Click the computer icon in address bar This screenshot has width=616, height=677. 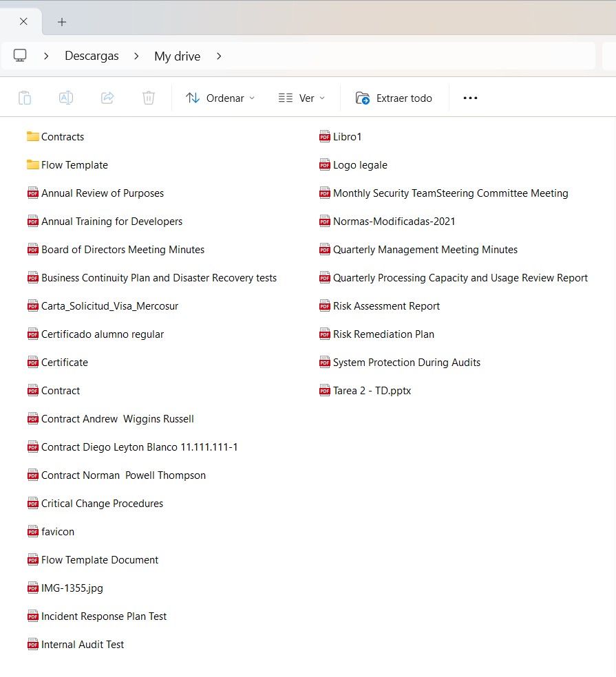click(20, 56)
